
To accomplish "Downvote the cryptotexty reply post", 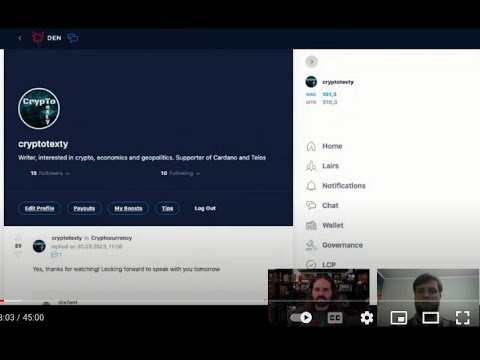I will point(18,255).
